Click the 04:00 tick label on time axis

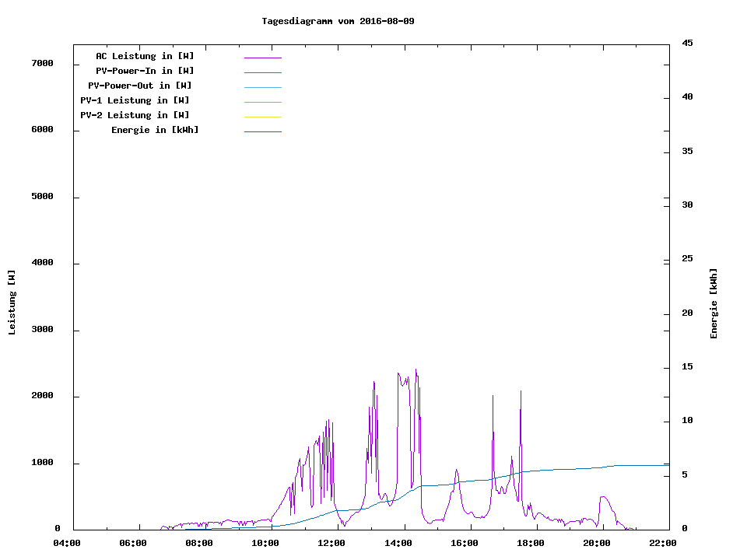click(67, 543)
